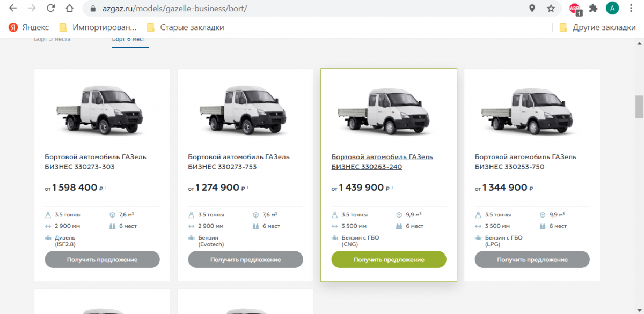The image size is (644, 314).
Task: Open the green profile avatar
Action: pos(612,9)
